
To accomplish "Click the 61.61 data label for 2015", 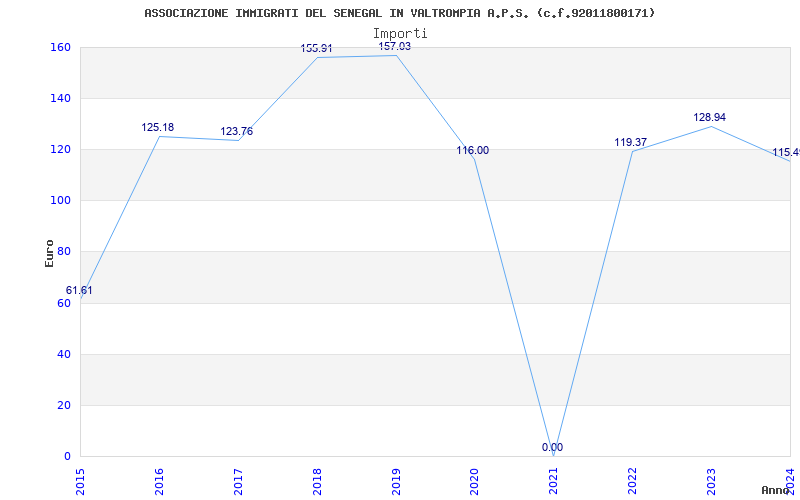I will coord(79,290).
